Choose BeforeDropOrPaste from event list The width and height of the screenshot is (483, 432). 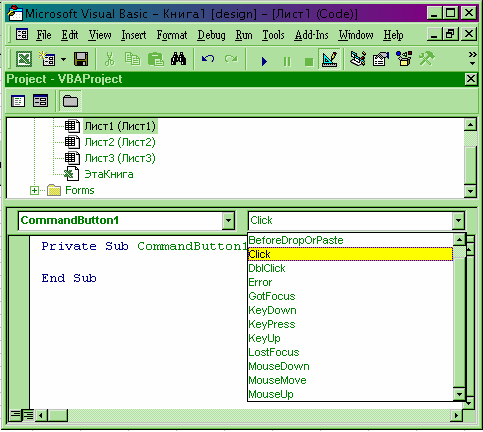tap(351, 240)
